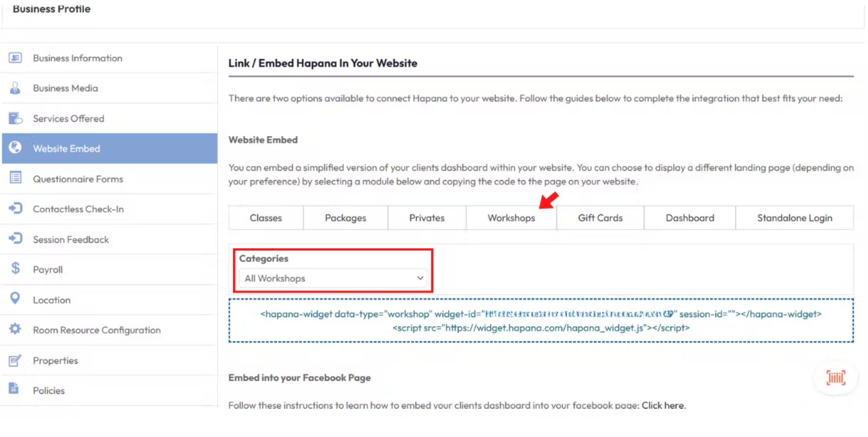
Task: Switch to the Classes embed tab
Action: [266, 218]
